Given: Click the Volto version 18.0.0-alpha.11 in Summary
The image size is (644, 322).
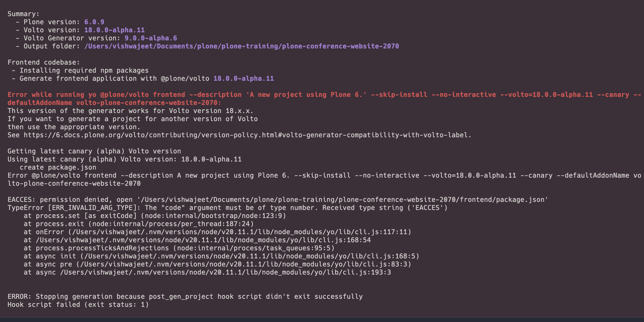Looking at the screenshot, I should [x=114, y=30].
